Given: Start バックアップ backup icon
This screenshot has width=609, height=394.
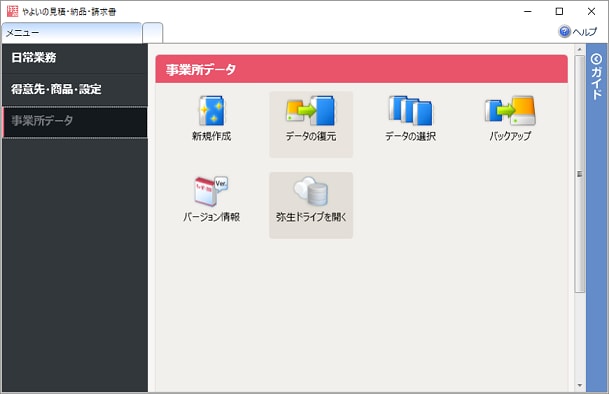Looking at the screenshot, I should click(510, 111).
